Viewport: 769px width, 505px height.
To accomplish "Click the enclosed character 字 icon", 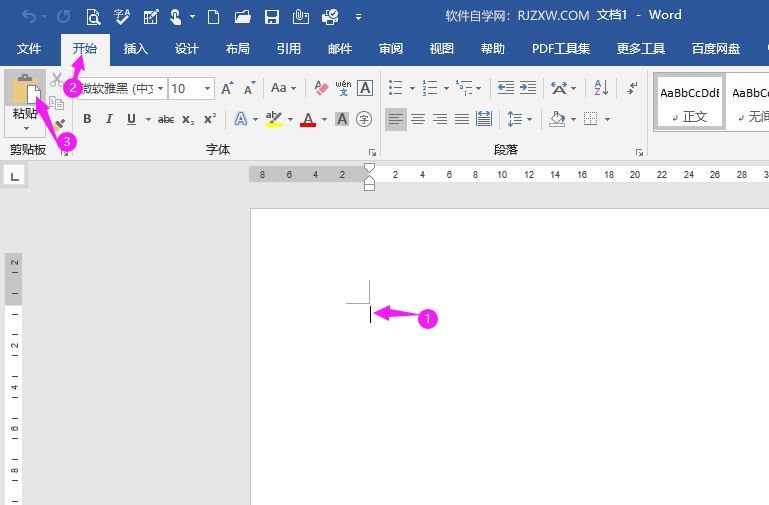I will tap(363, 119).
